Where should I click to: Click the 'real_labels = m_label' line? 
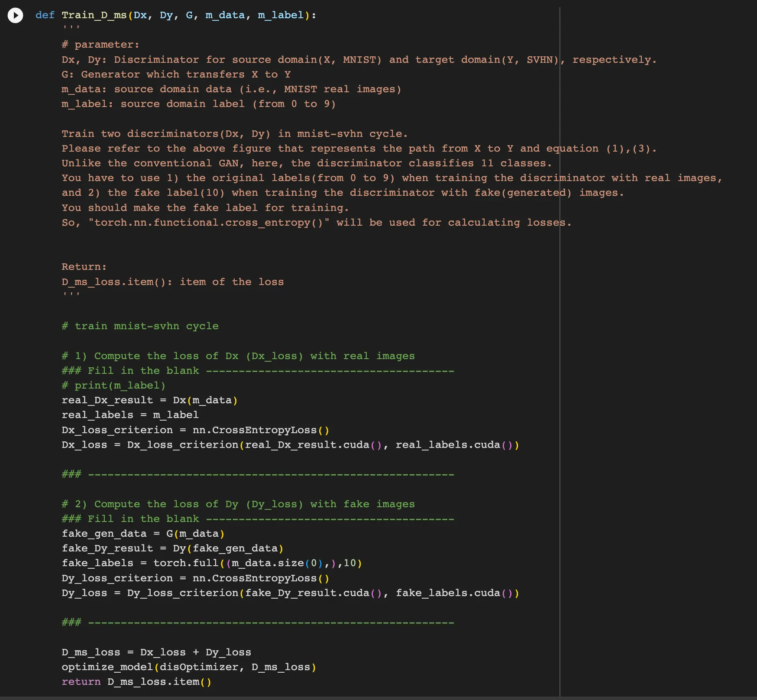coord(130,415)
